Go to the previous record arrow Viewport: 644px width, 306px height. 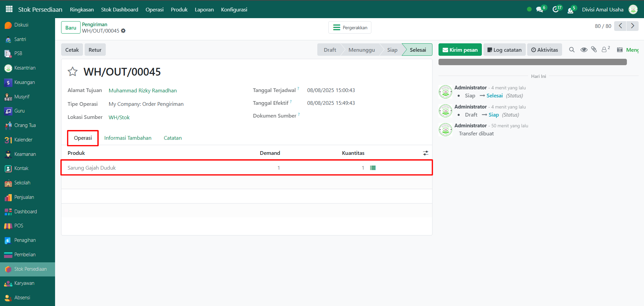[x=620, y=26]
